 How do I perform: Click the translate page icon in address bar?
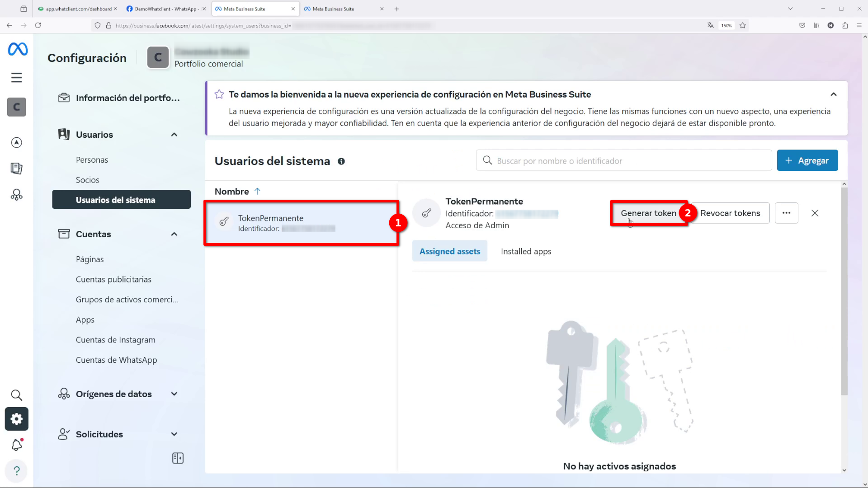point(711,25)
